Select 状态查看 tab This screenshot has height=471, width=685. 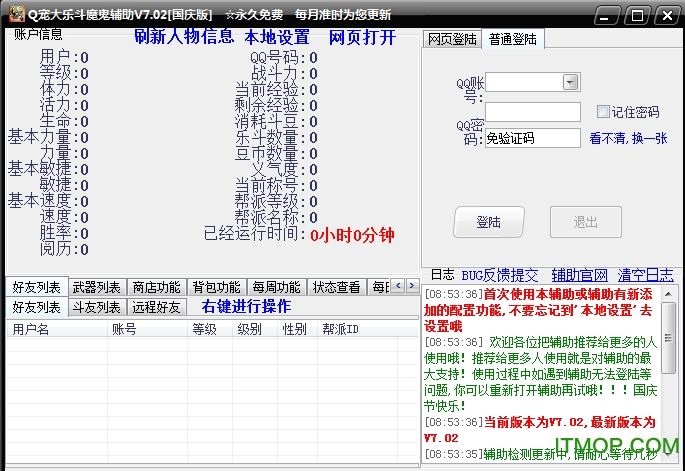click(336, 287)
